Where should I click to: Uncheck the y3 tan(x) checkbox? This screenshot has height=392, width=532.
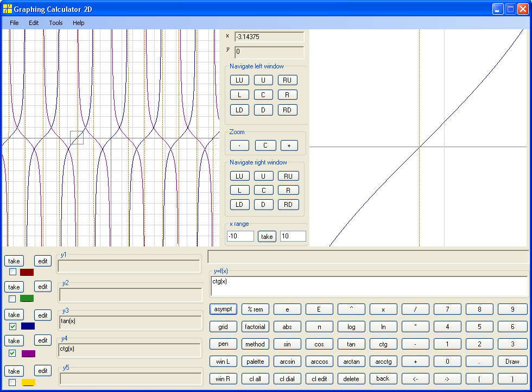12,326
